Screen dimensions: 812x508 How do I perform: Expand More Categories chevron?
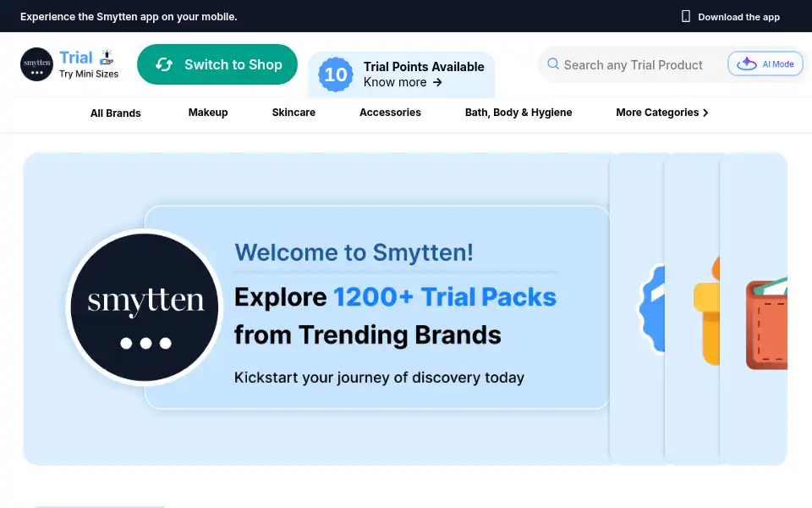pyautogui.click(x=705, y=113)
